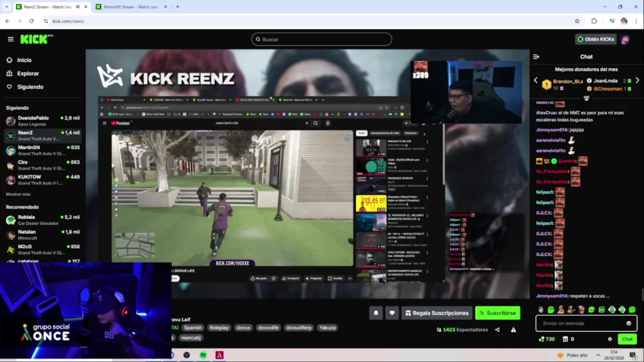Switch to MartinSN Stream browser tab
644x362 pixels.
[131, 7]
